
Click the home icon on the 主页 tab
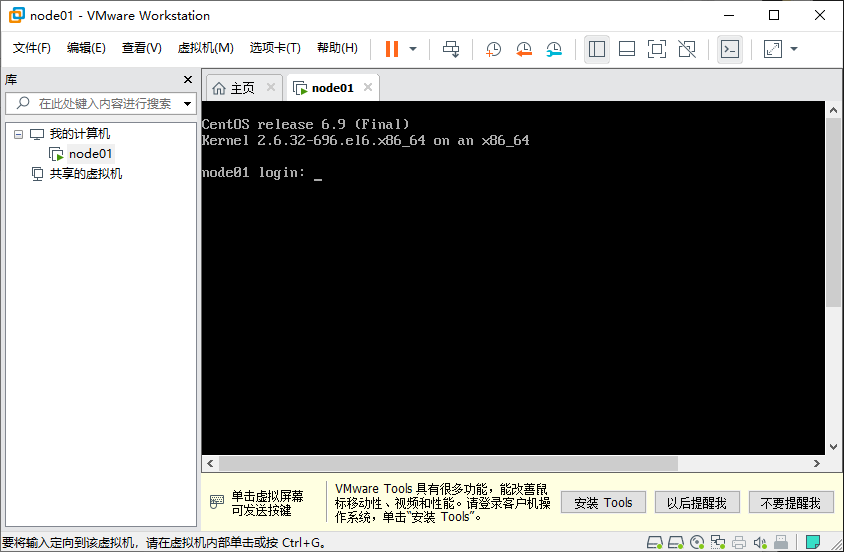(219, 88)
